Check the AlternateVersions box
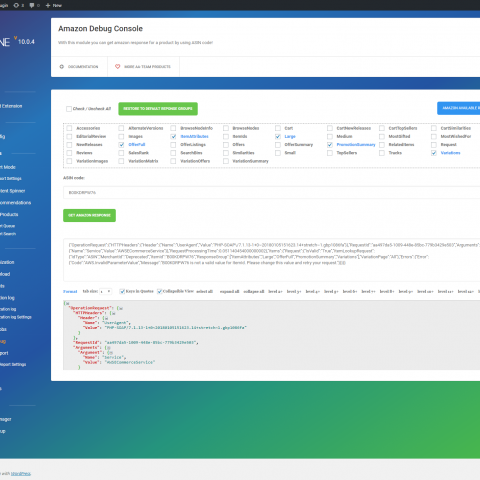480x480 pixels. [121, 128]
